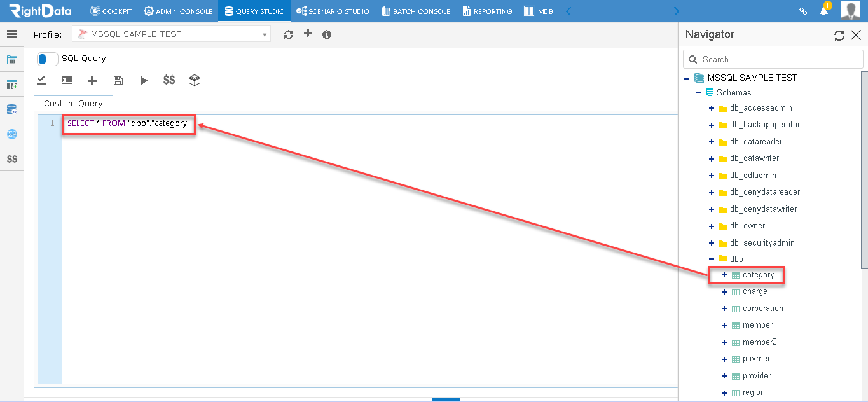This screenshot has height=402, width=868.
Task: Click the left chevron in the top navigation
Action: click(568, 11)
